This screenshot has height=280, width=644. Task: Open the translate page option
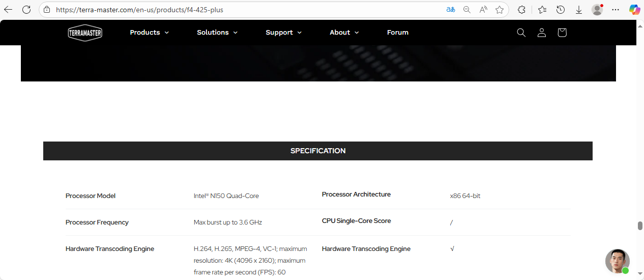(x=451, y=10)
